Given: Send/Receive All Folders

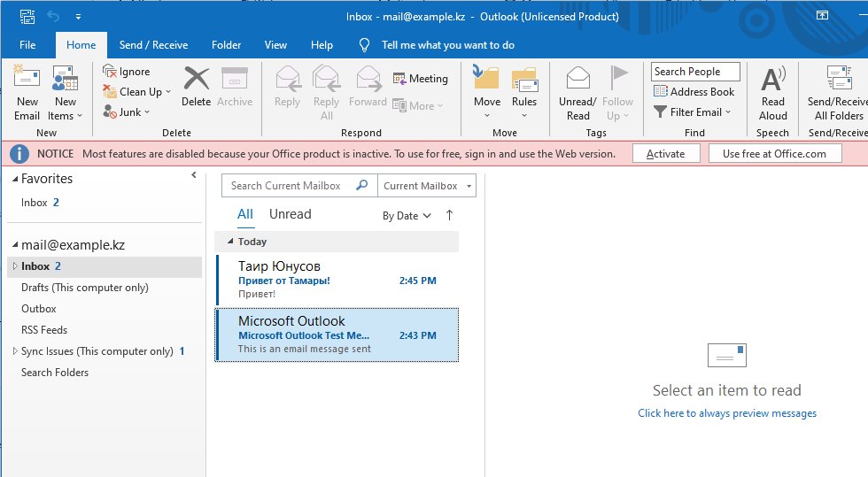Looking at the screenshot, I should [x=838, y=92].
